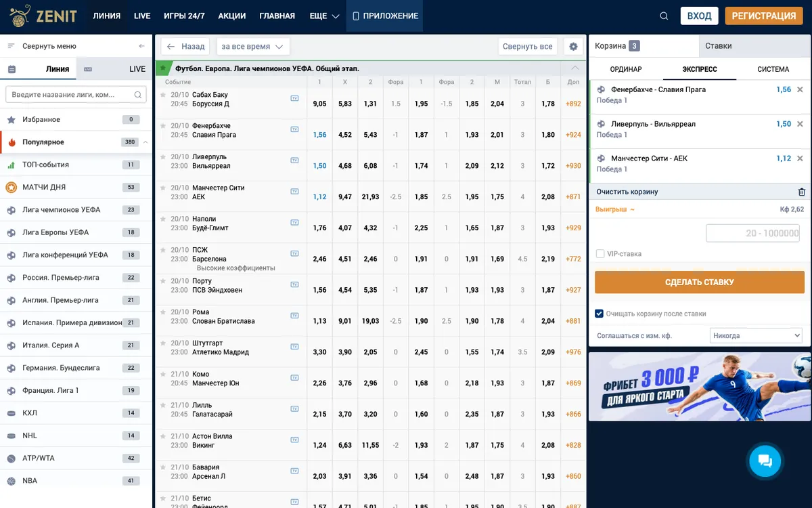Open more markets +892 for Сабах Баку
The height and width of the screenshot is (508, 812).
pyautogui.click(x=574, y=104)
